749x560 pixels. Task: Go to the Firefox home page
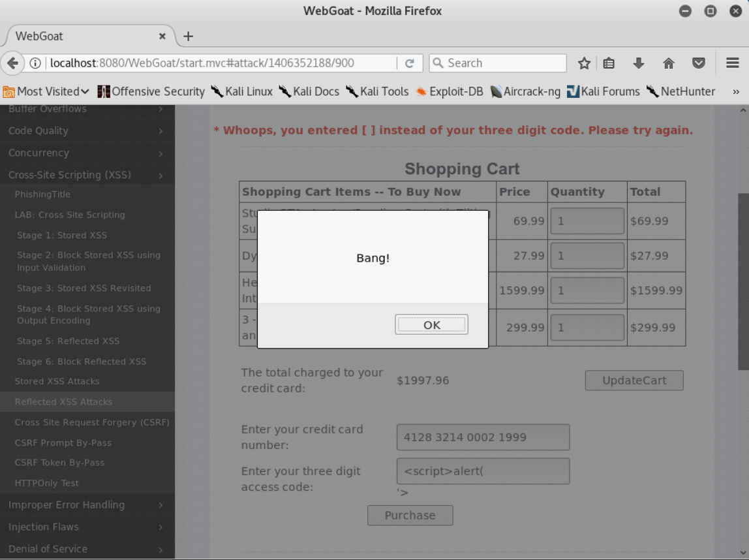669,63
